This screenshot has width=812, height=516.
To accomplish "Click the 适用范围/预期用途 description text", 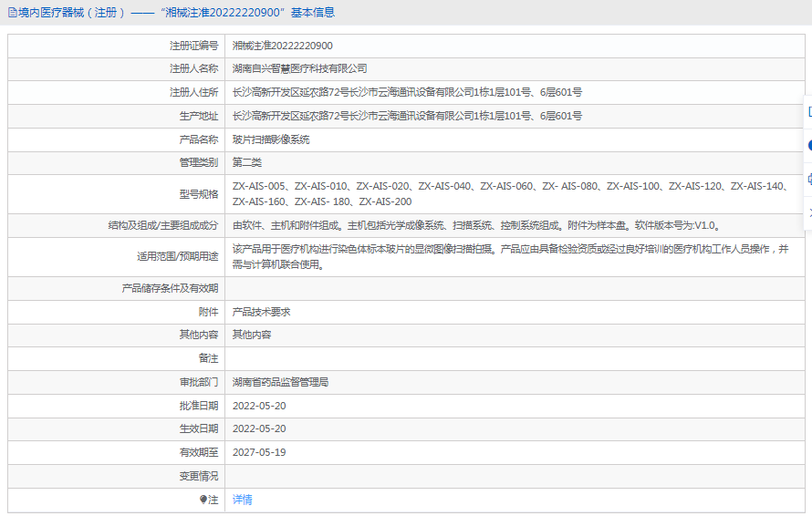I will point(511,257).
